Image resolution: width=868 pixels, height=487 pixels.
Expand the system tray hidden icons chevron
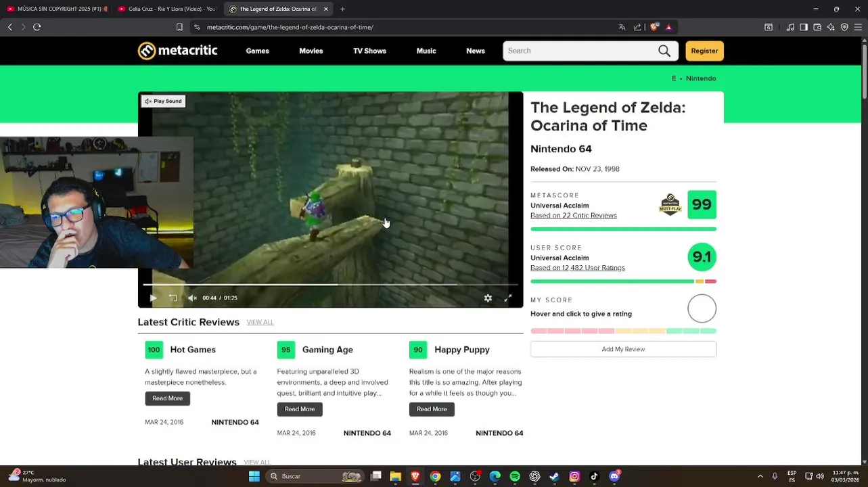tap(760, 476)
